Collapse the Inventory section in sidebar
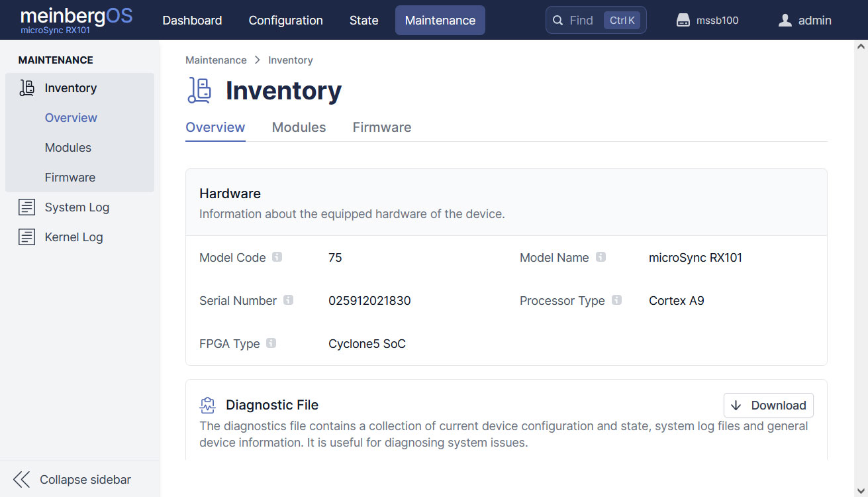This screenshot has width=868, height=497. 70,88
